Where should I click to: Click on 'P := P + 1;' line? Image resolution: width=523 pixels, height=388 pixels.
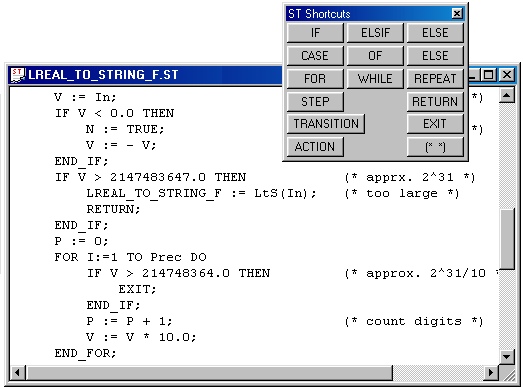pyautogui.click(x=129, y=321)
